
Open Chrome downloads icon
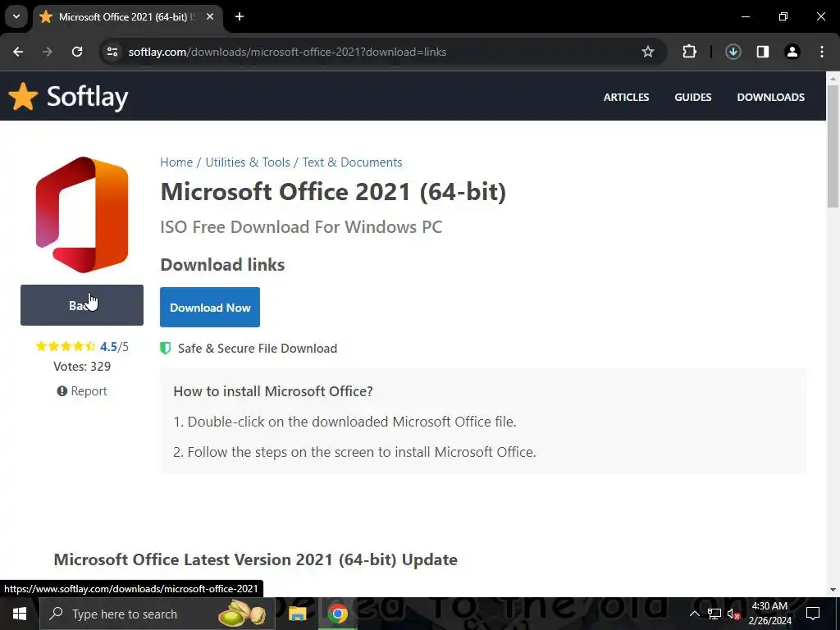733,52
